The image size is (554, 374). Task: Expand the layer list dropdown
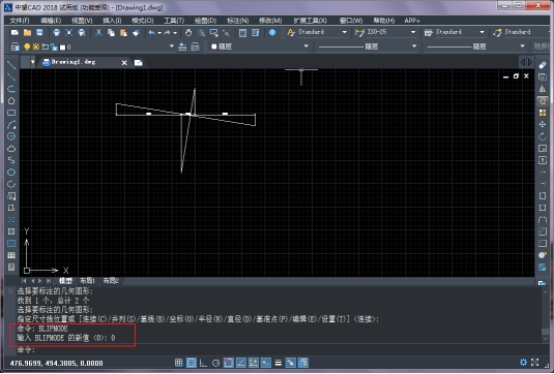point(171,46)
